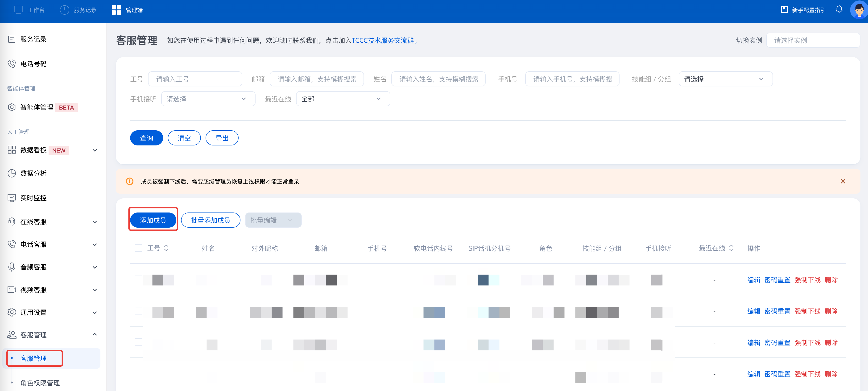868x391 pixels.
Task: Toggle the select-all checkbox in table header
Action: click(138, 248)
